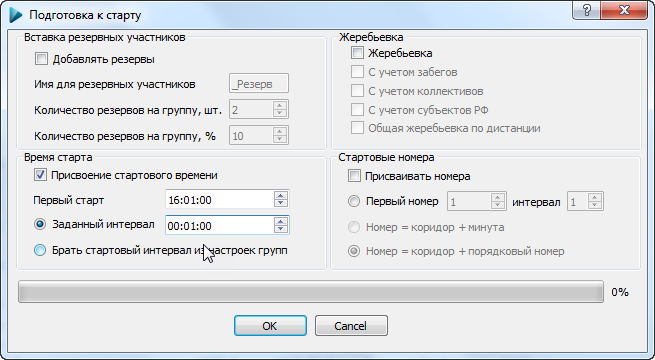Increase Первый старт time with up arrow
The image size is (655, 360).
pyautogui.click(x=281, y=195)
